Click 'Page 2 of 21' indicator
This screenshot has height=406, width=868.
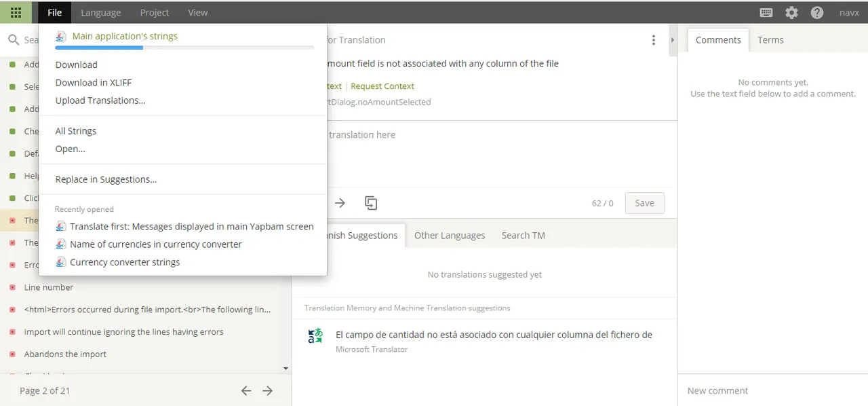click(x=45, y=390)
